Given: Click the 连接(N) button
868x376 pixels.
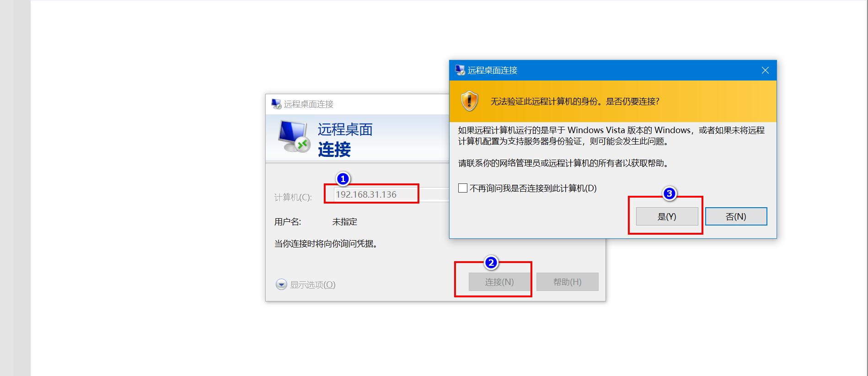Looking at the screenshot, I should click(499, 282).
